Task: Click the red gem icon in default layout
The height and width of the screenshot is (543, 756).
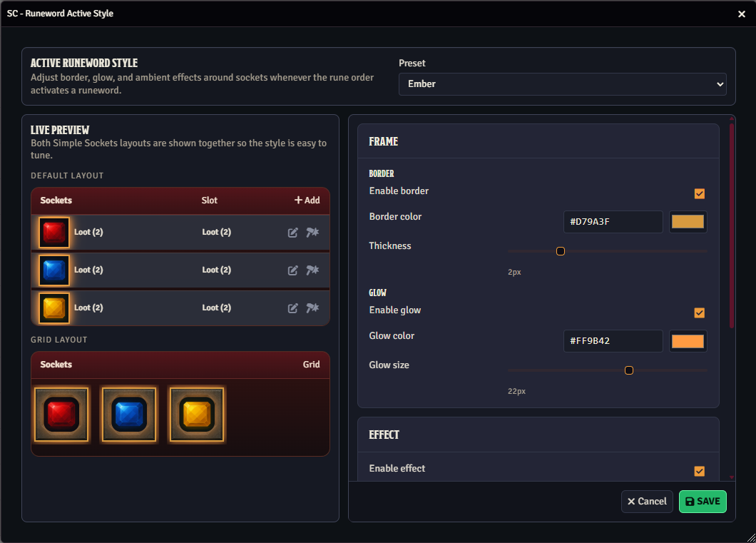Action: click(54, 233)
